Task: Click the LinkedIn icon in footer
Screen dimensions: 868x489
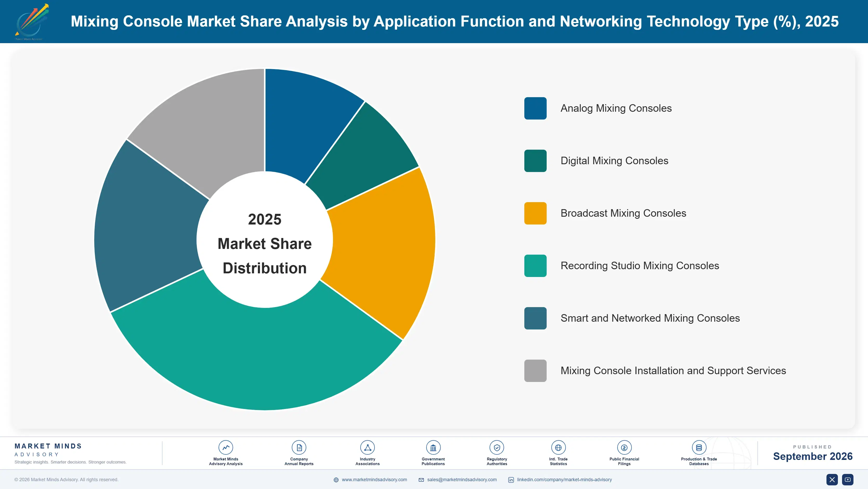Action: point(511,480)
